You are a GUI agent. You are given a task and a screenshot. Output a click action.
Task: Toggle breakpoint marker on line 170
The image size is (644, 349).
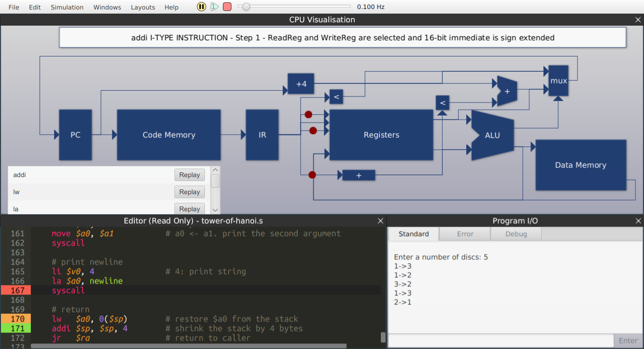pyautogui.click(x=16, y=319)
